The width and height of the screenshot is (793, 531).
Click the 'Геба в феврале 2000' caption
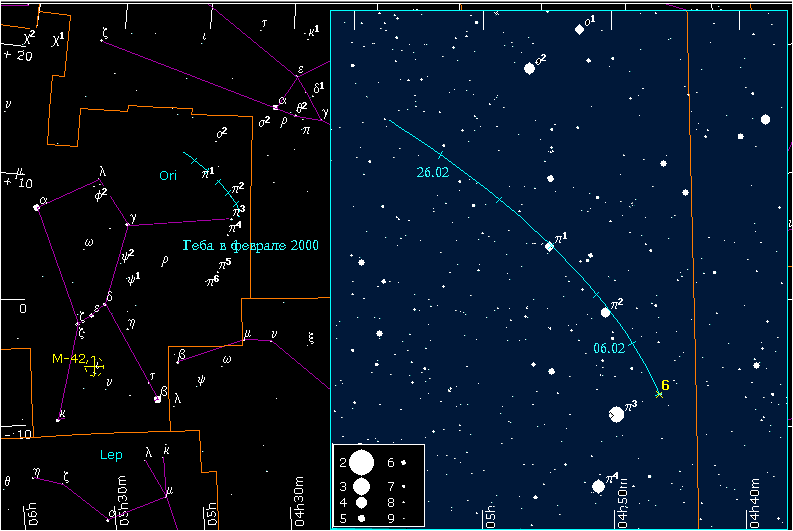point(250,245)
